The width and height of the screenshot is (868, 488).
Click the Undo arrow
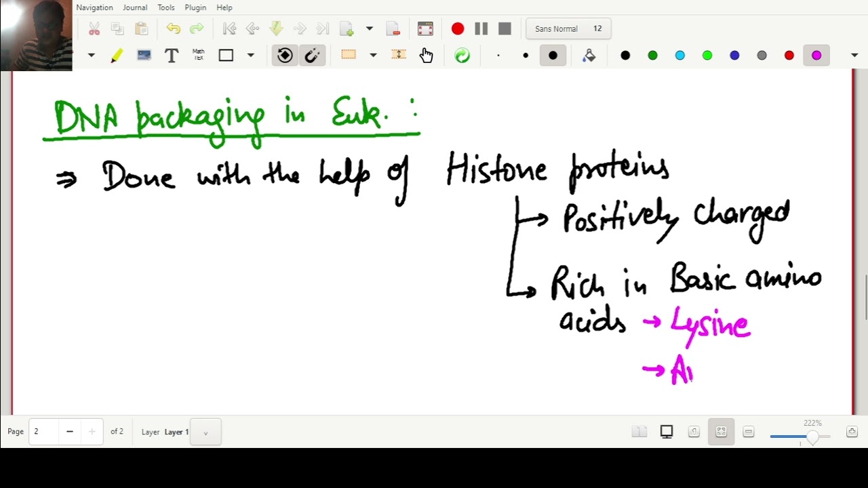[174, 28]
